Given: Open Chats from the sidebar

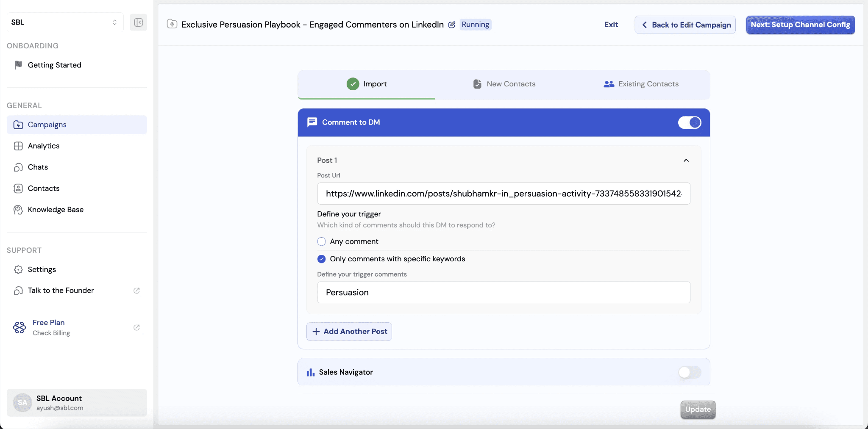Looking at the screenshot, I should [x=37, y=167].
